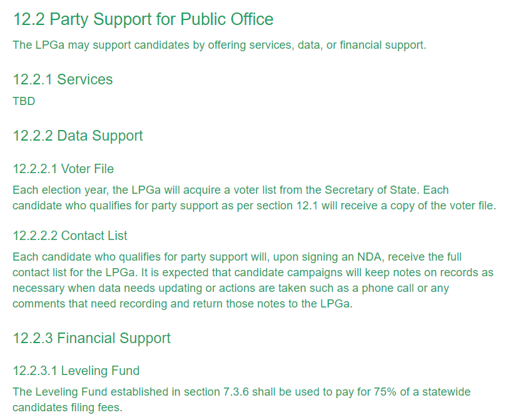
Task: Click the 12.2 Party Support for Public Office heading
Action: coord(143,19)
